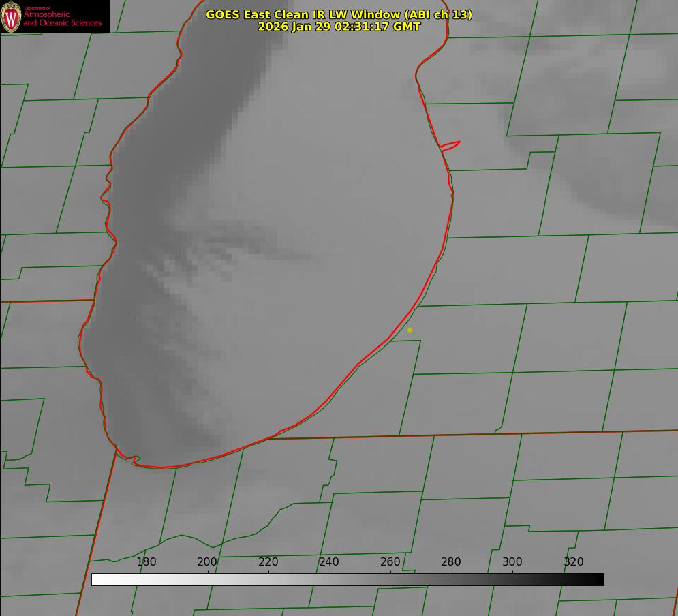The height and width of the screenshot is (616, 678).
Task: Click the white end of the colorbar
Action: (97, 579)
